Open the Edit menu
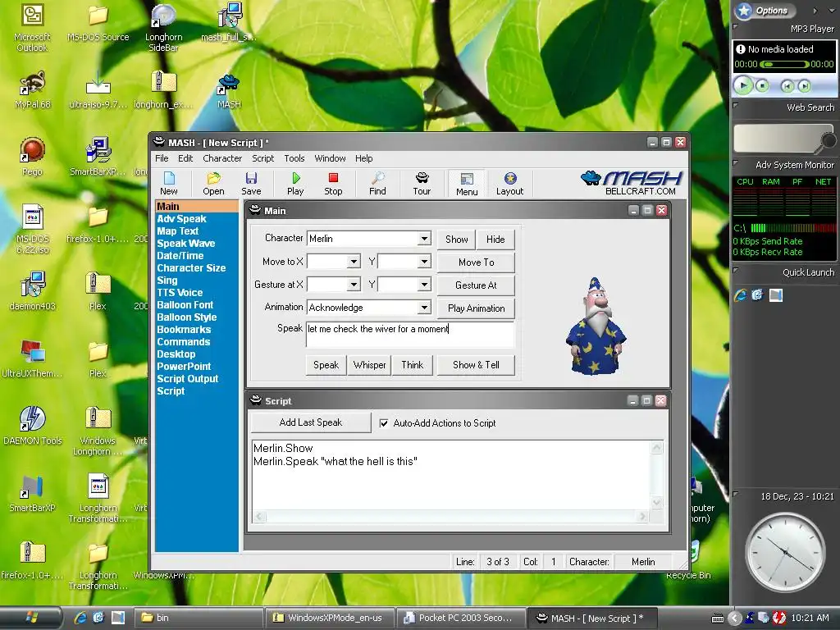Image resolution: width=840 pixels, height=630 pixels. point(185,158)
